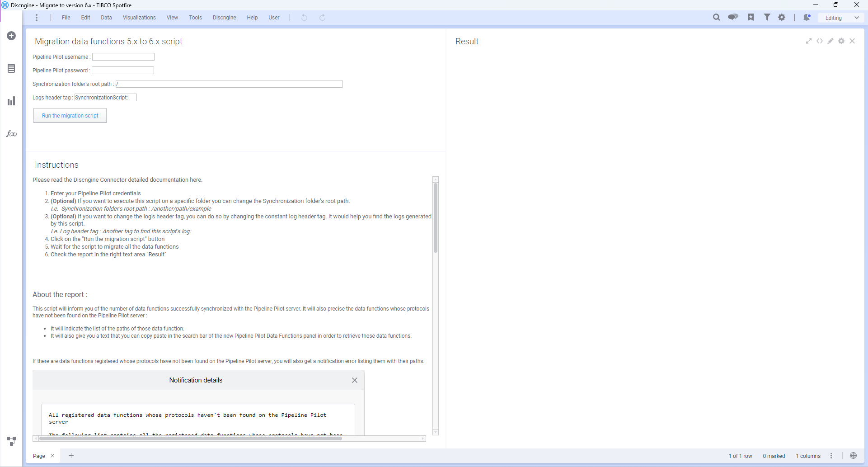Open the documentation 'here' link
868x467 pixels.
[x=195, y=180]
